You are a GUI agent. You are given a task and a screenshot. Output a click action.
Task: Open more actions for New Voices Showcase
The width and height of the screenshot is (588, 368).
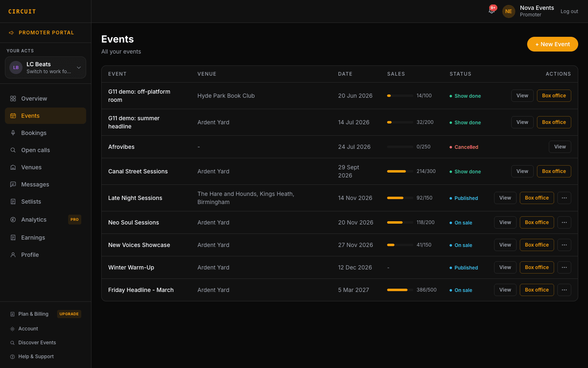(x=564, y=245)
